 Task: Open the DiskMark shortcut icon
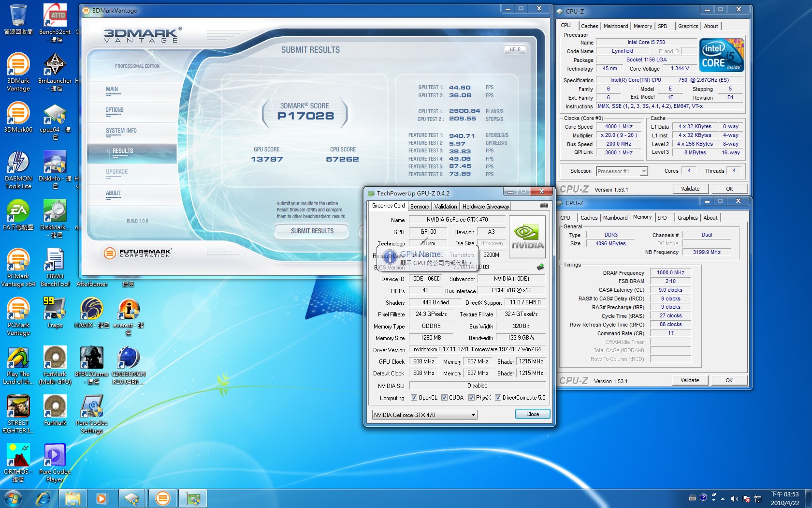(55, 219)
